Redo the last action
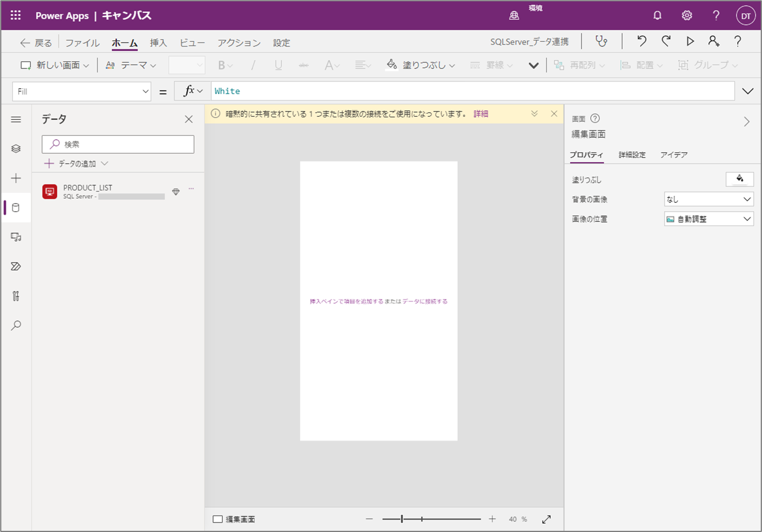 [x=666, y=41]
